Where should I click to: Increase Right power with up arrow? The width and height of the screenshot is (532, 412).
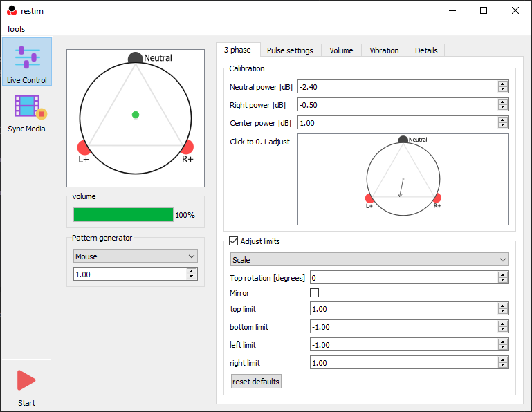[503, 102]
